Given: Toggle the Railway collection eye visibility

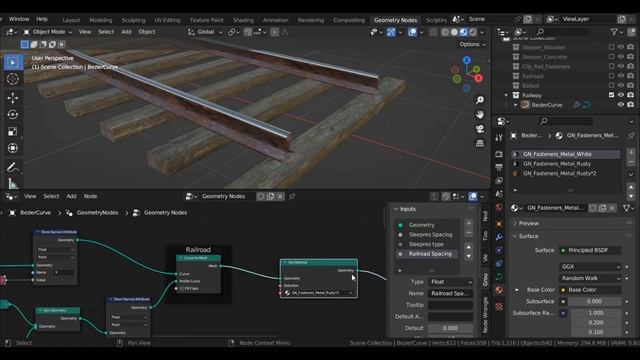Looking at the screenshot, I should 621,95.
